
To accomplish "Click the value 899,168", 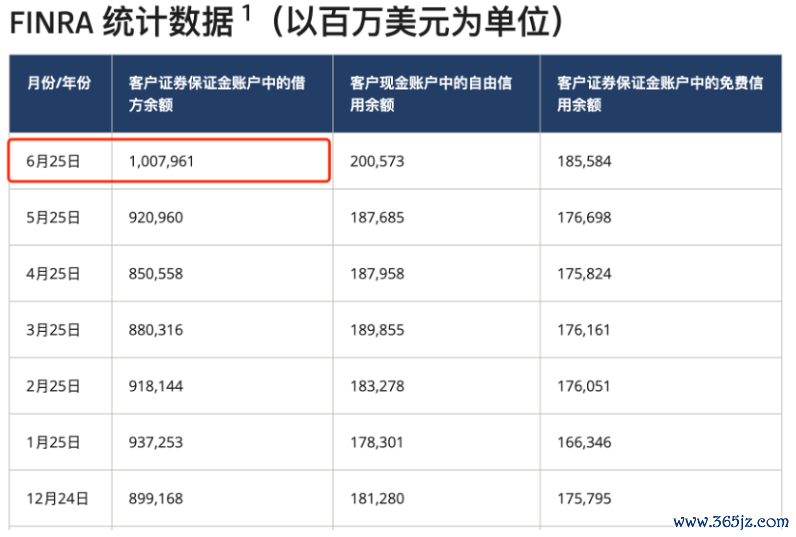I will 156,499.
